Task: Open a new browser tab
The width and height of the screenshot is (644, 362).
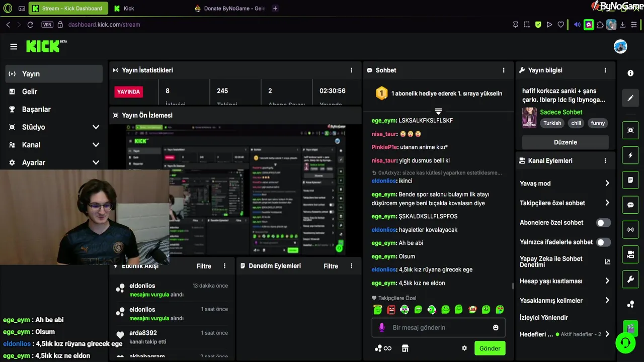Action: pos(275,9)
